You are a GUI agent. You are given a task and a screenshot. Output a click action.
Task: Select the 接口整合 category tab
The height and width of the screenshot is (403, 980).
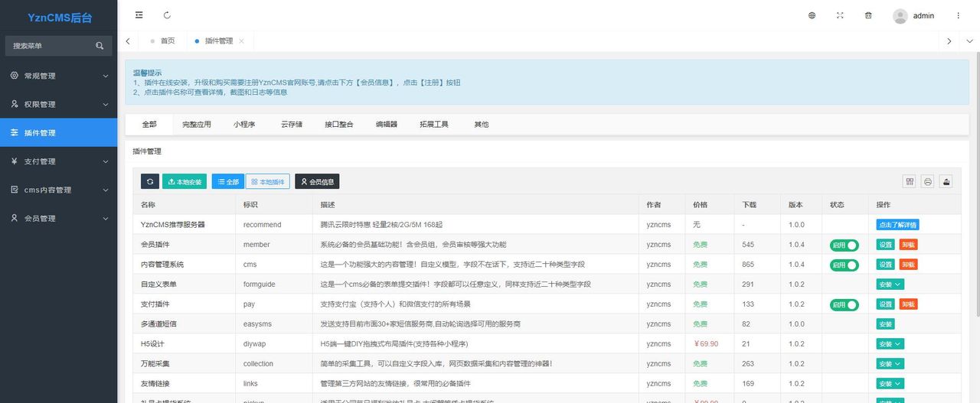coord(339,124)
